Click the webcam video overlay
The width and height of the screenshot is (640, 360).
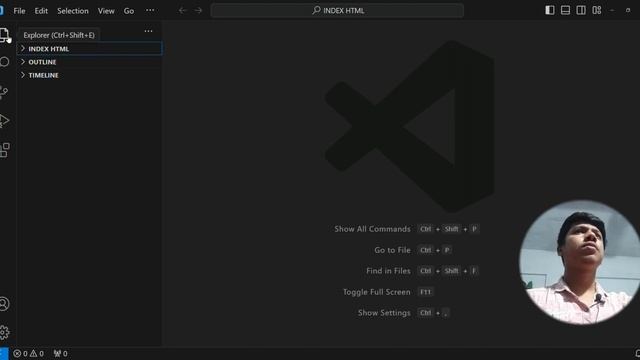pos(580,262)
